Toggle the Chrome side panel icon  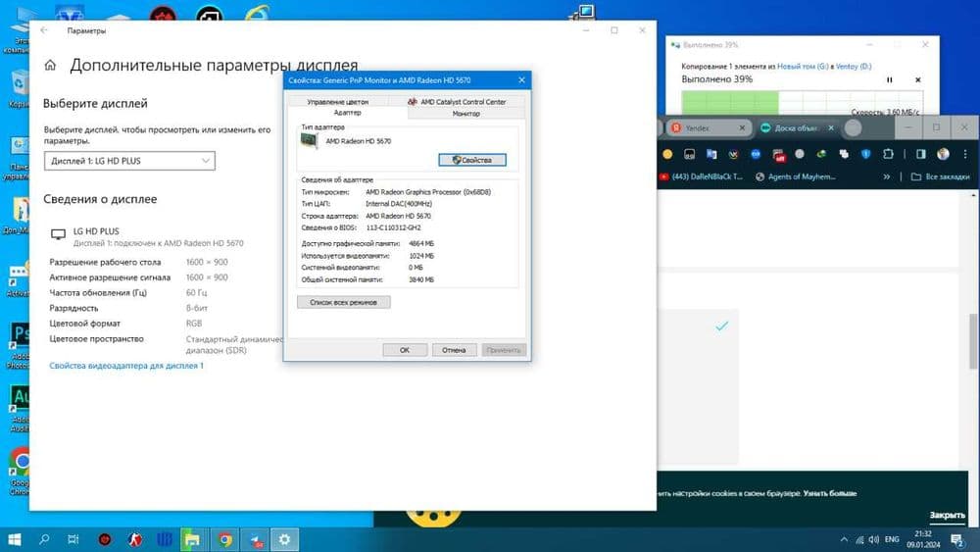[920, 154]
